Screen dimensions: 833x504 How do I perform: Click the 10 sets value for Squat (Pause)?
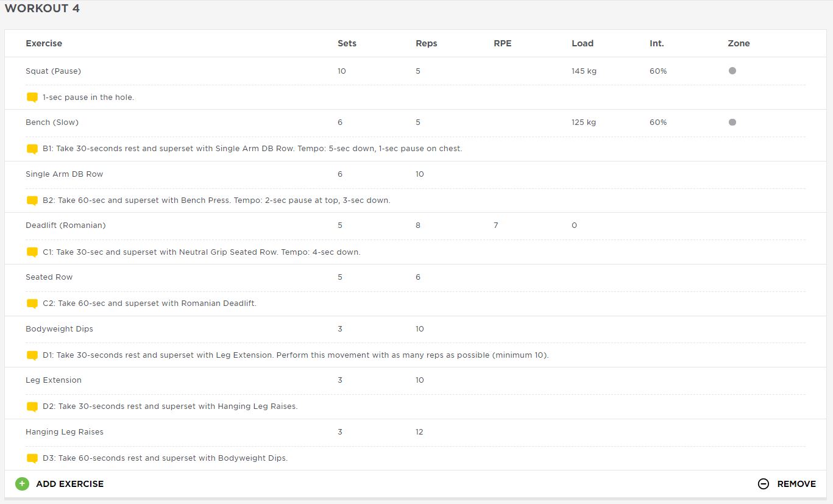342,71
